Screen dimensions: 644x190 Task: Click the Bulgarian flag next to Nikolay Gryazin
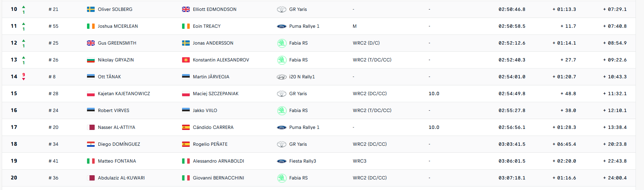[x=90, y=60]
